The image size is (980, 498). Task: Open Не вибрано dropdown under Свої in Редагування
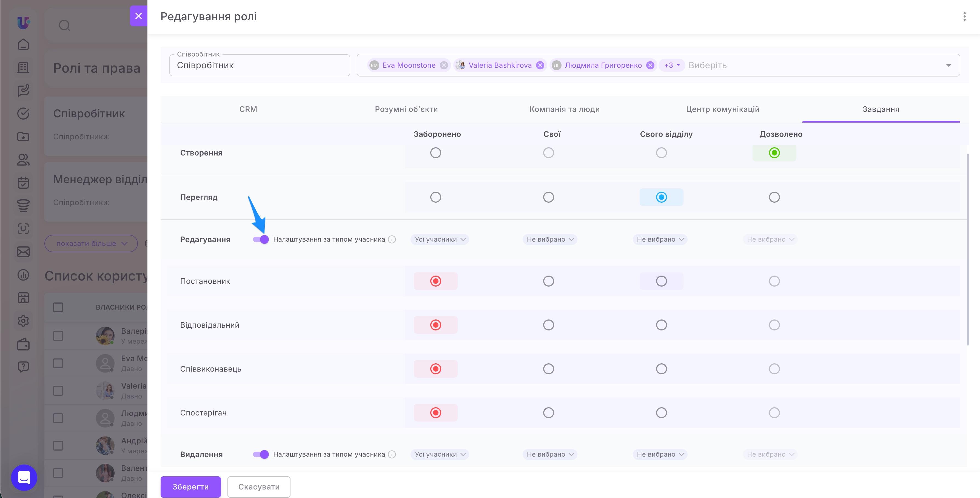point(550,239)
